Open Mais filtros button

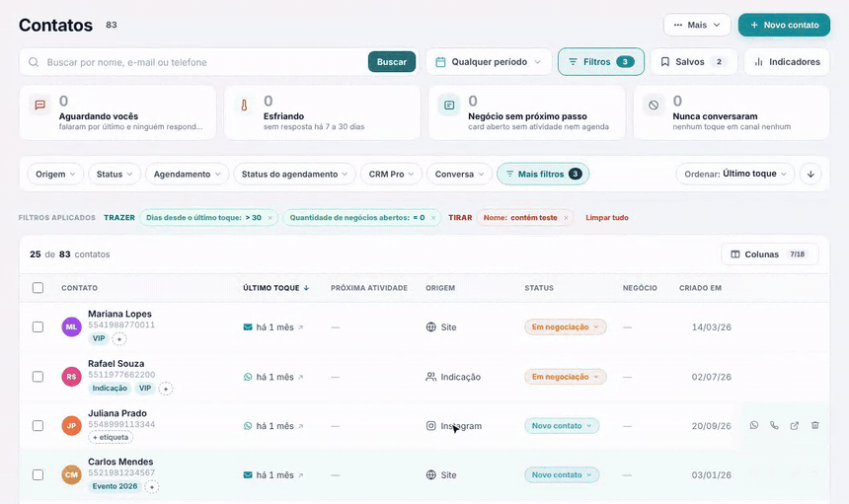(543, 175)
